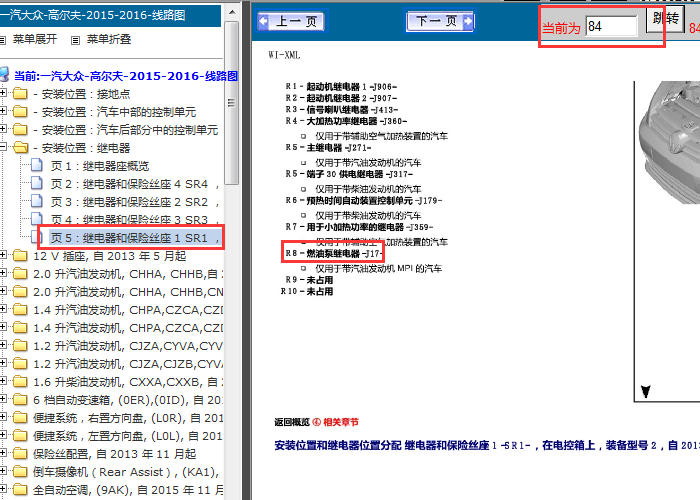
Task: Expand the 保险丝配置 folder node
Action: [3, 453]
